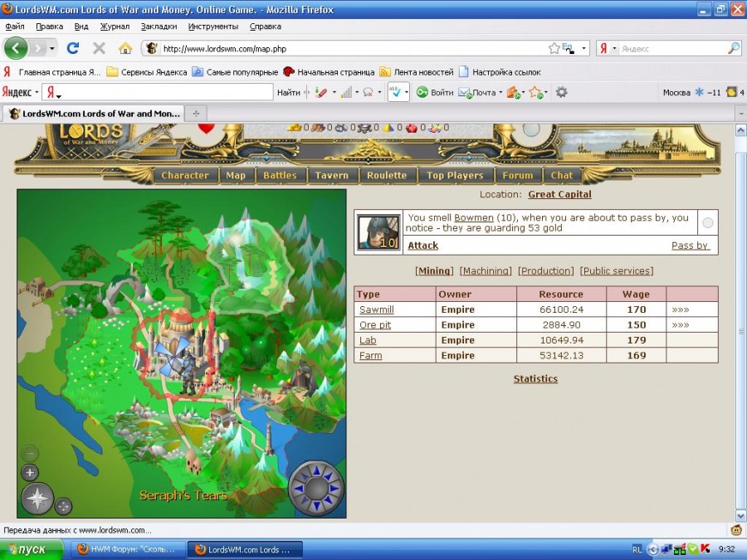Open Yandex toolbar settings gear

[x=562, y=92]
